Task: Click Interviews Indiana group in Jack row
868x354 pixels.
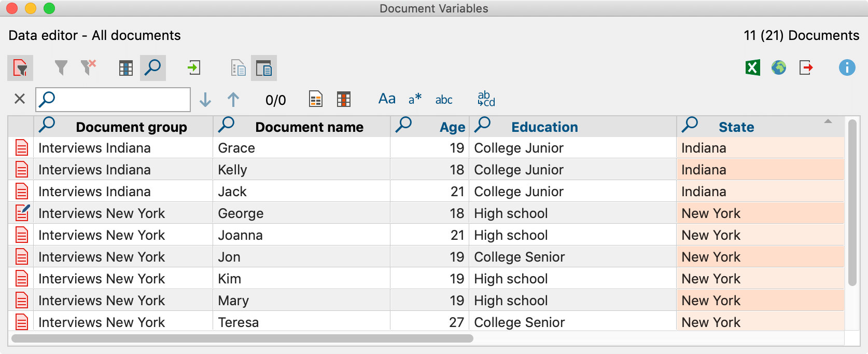Action: pos(123,192)
